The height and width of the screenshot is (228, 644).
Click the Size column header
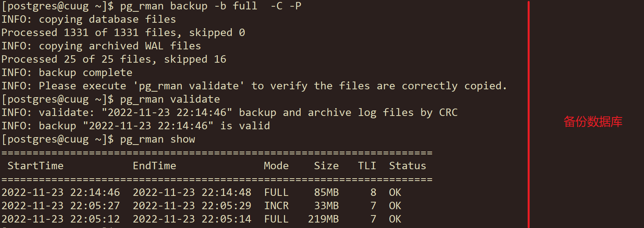pyautogui.click(x=326, y=166)
